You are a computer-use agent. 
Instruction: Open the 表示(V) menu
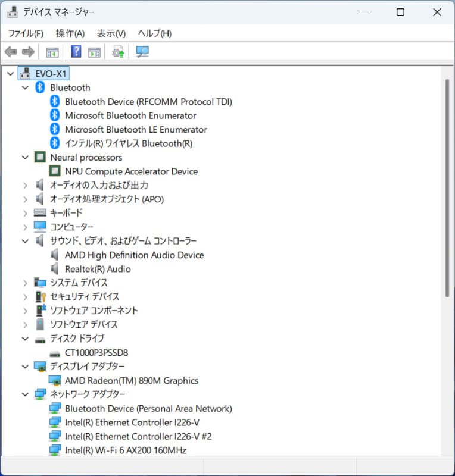111,33
